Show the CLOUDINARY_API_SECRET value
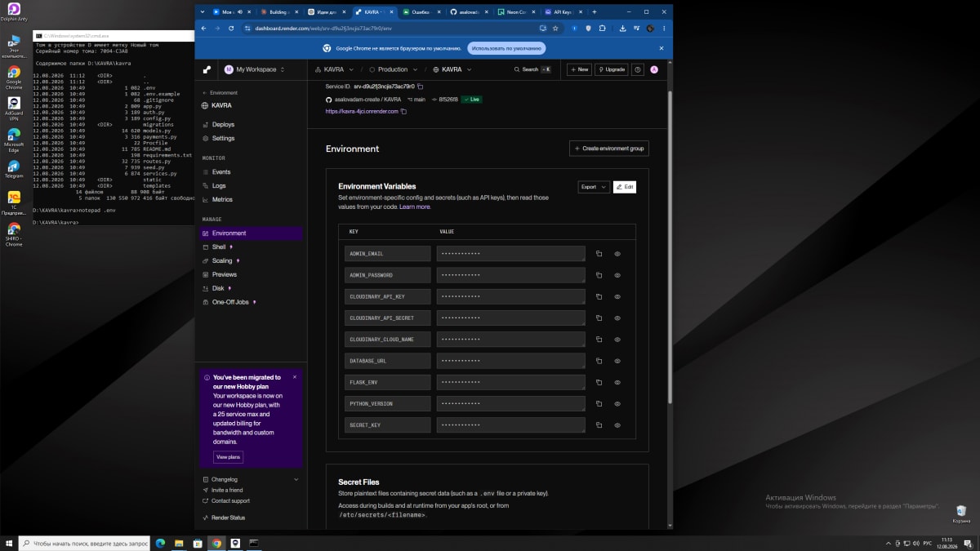The image size is (980, 551). (617, 318)
